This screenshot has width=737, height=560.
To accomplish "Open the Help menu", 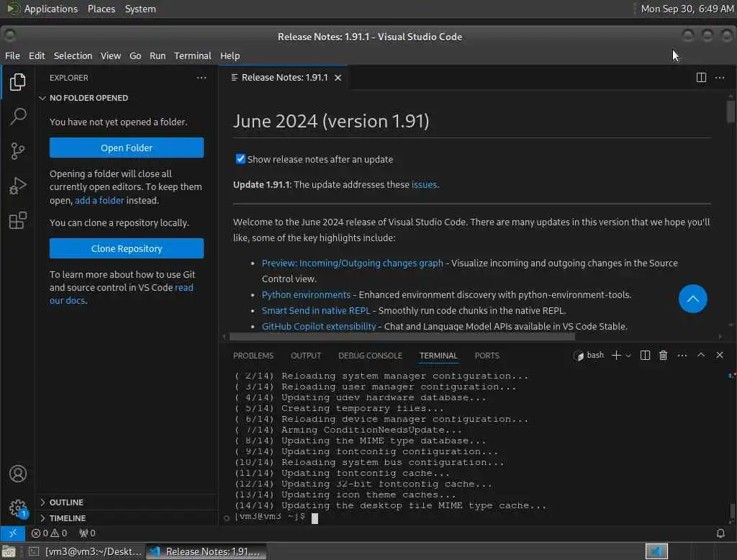I will 230,56.
